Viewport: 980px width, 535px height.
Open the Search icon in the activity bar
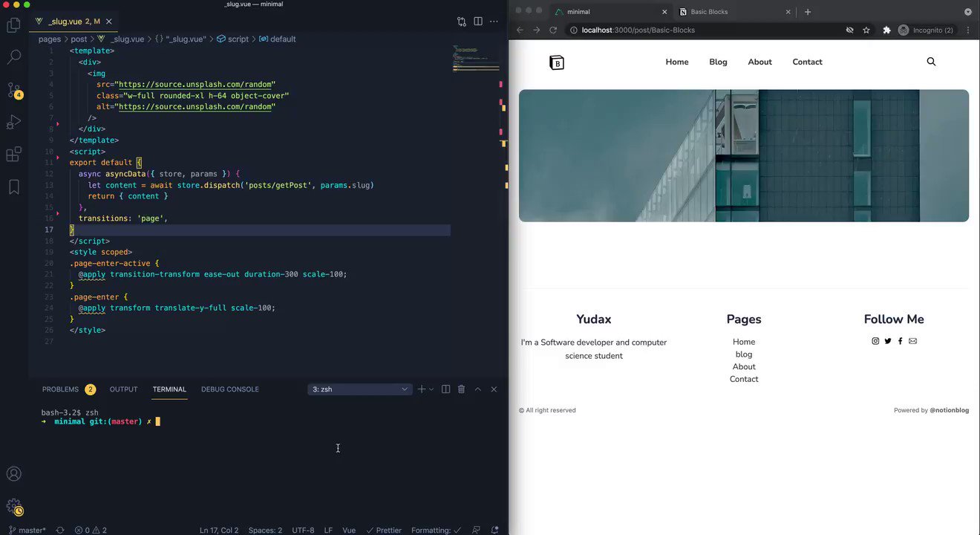point(13,56)
